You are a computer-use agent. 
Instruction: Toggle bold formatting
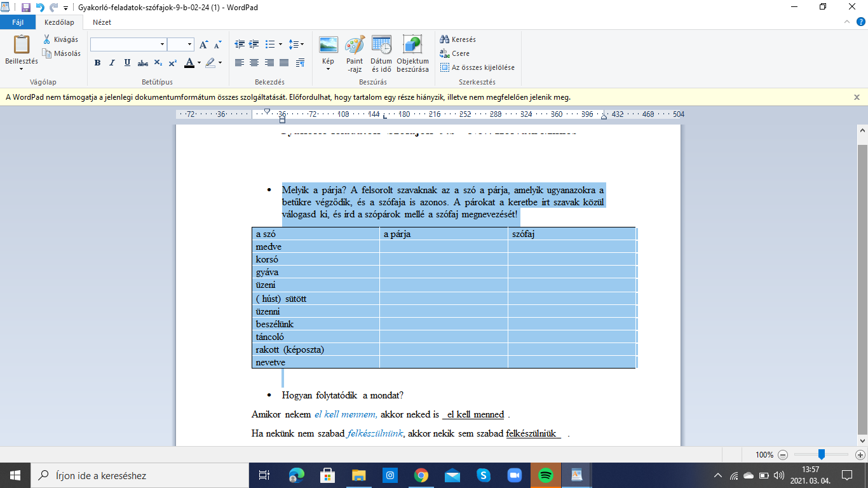[97, 63]
